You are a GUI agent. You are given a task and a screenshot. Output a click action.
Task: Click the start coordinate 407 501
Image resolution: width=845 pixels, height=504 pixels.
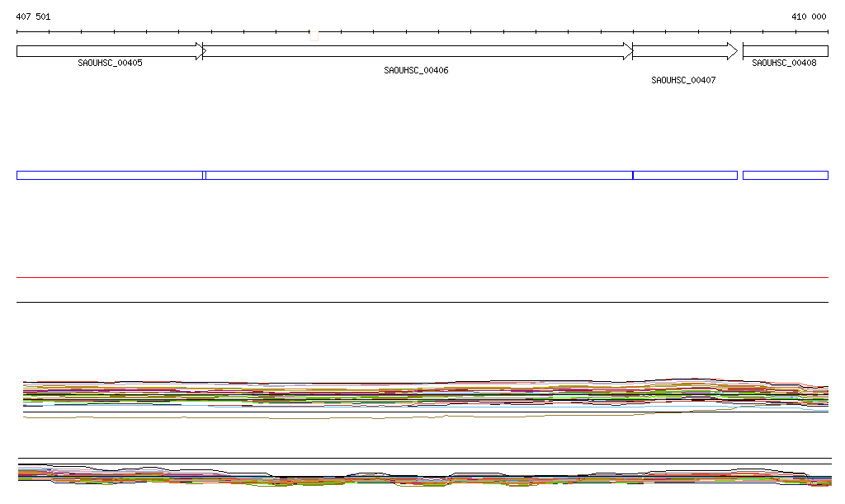[x=33, y=16]
